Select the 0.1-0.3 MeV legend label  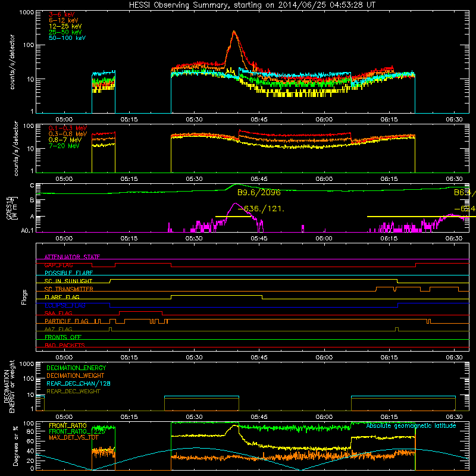tap(68, 128)
